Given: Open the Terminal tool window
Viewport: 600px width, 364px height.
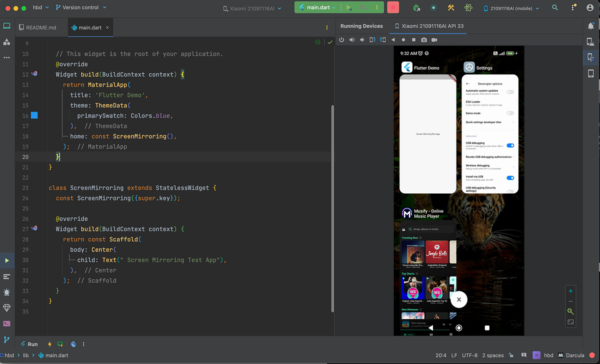Looking at the screenshot, I should tap(6, 324).
